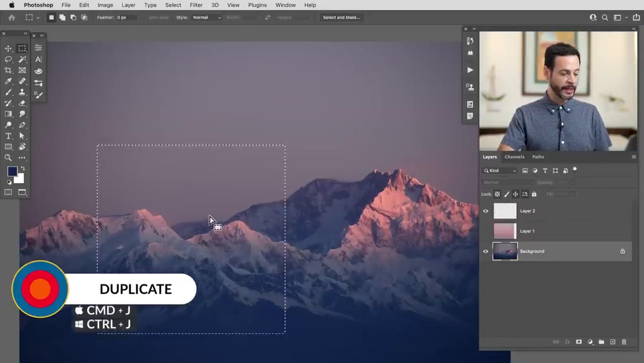Delete the selected layer

point(624,342)
